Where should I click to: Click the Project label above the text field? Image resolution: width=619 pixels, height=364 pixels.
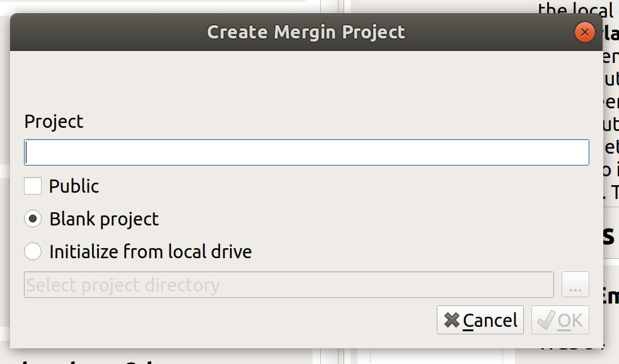coord(54,122)
